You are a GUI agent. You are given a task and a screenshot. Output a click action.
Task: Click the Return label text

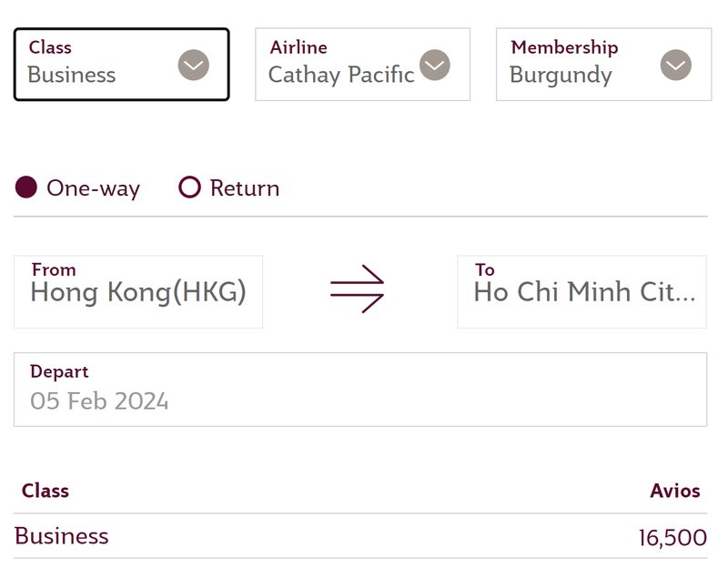click(x=245, y=188)
